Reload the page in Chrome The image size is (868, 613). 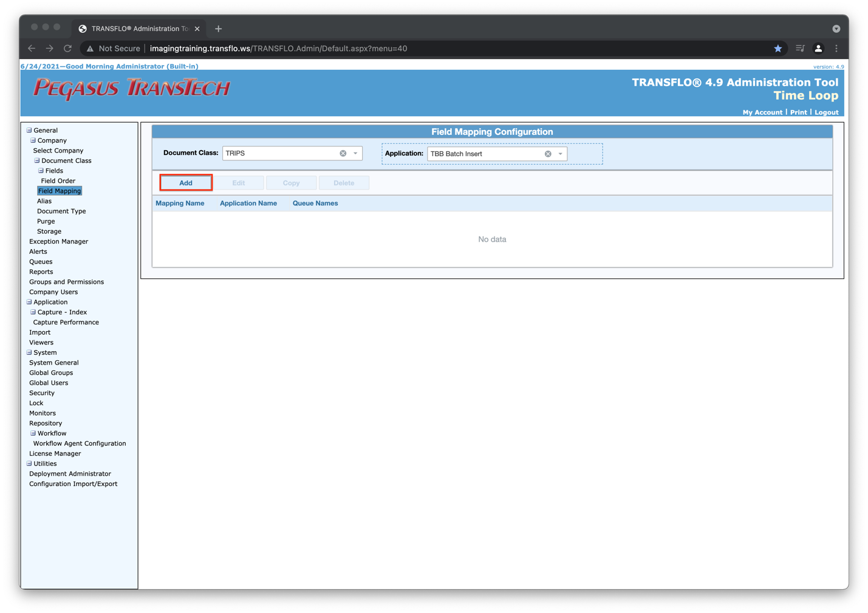(67, 49)
